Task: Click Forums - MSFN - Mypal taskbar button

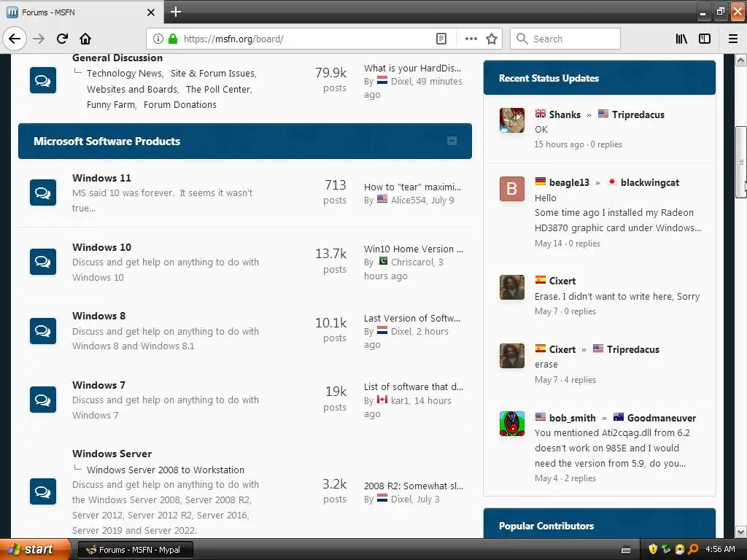Action: (x=135, y=550)
